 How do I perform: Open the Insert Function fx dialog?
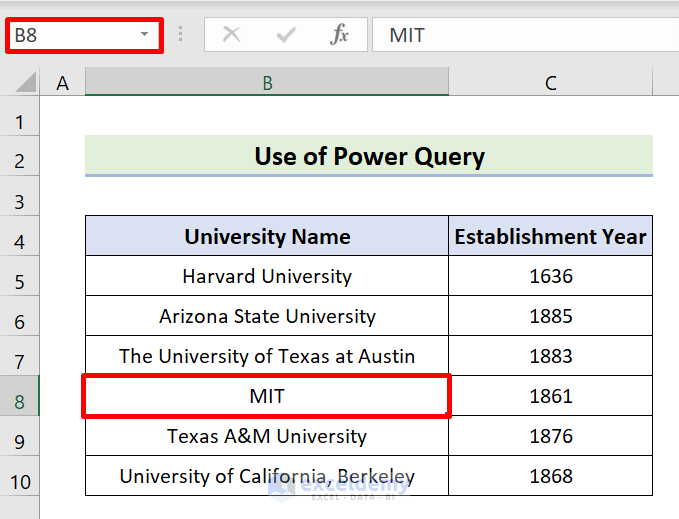340,35
